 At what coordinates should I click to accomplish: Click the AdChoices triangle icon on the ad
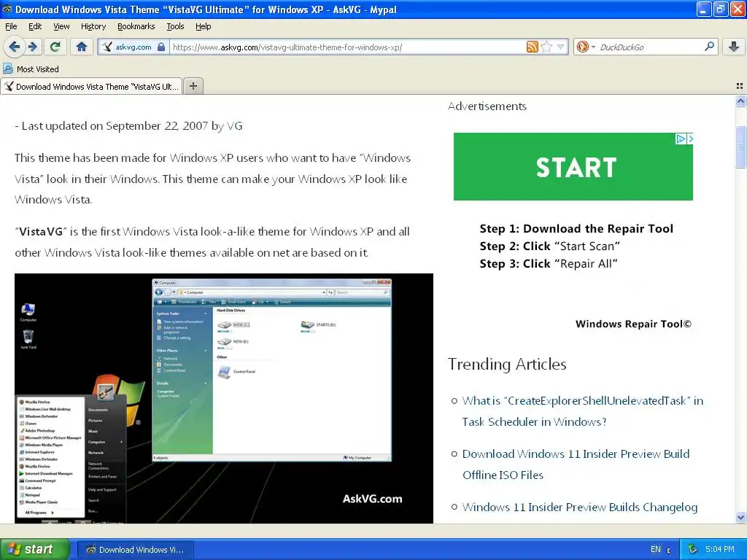pyautogui.click(x=681, y=139)
